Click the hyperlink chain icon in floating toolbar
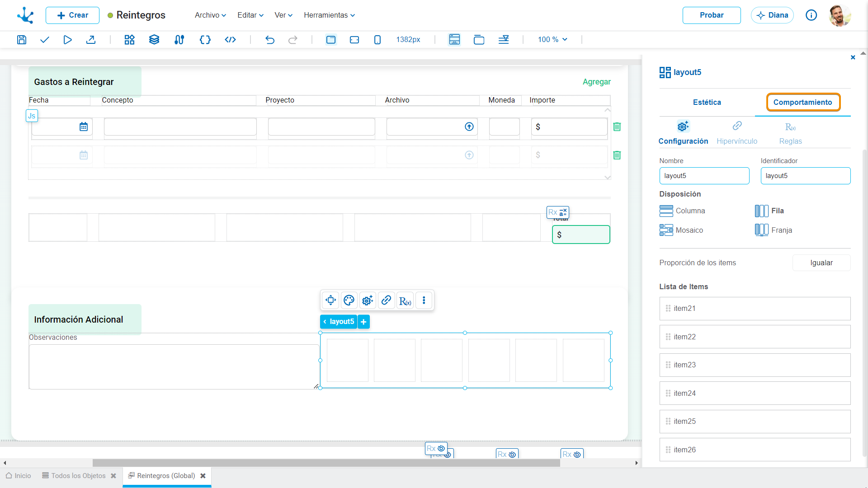 (x=386, y=300)
